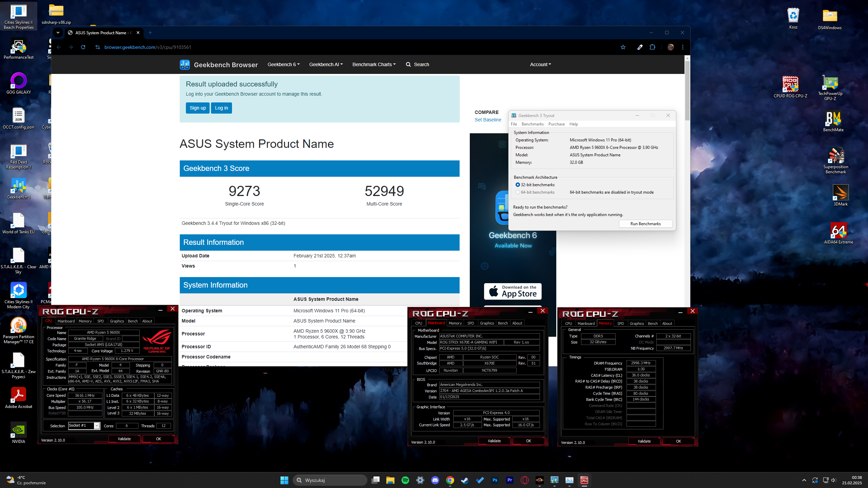Screen dimensions: 868x488
Task: Click the browser address bar URL
Action: pos(148,47)
